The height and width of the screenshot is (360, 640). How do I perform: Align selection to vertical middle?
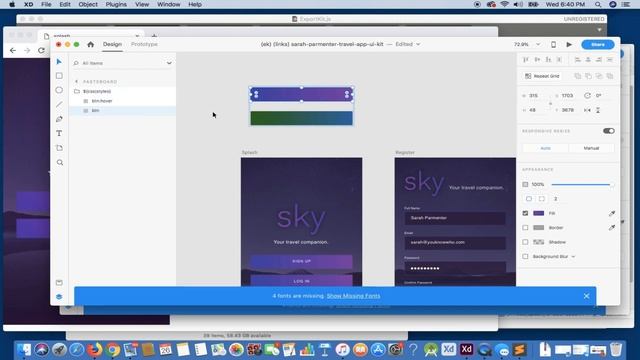pyautogui.click(x=537, y=60)
